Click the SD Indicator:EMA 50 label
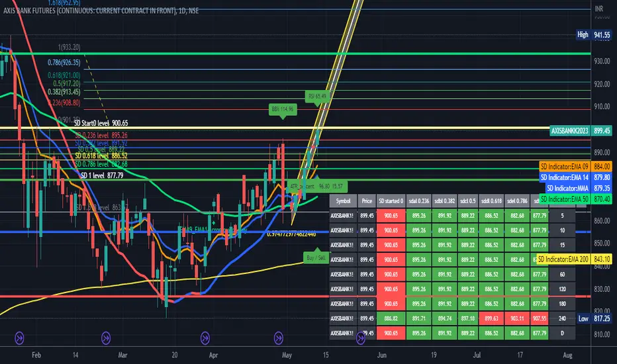This screenshot has height=364, width=617. click(576, 199)
